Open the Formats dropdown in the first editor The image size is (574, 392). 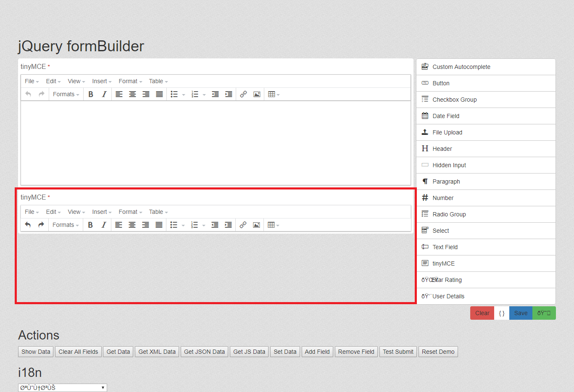pos(65,94)
